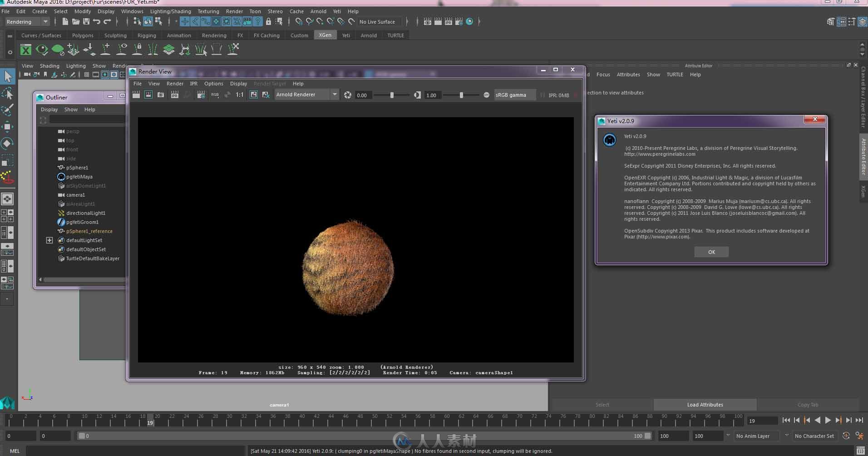
Task: Toggle select by hierarchy mode
Action: [137, 21]
